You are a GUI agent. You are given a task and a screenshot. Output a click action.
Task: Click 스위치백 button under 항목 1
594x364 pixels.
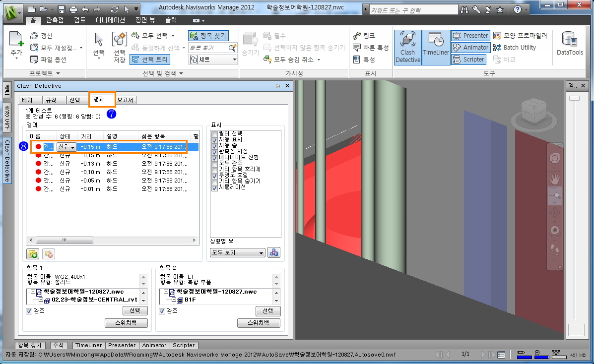click(x=127, y=323)
